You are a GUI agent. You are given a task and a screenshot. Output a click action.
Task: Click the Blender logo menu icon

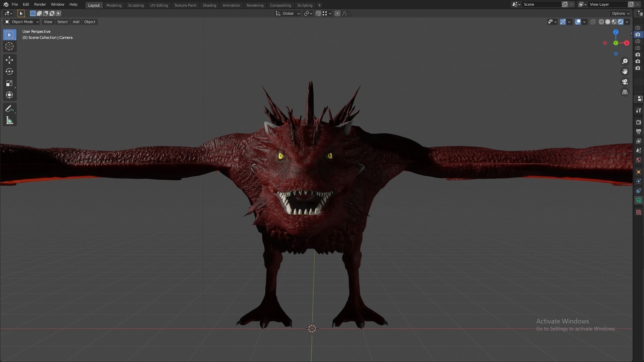(6, 4)
